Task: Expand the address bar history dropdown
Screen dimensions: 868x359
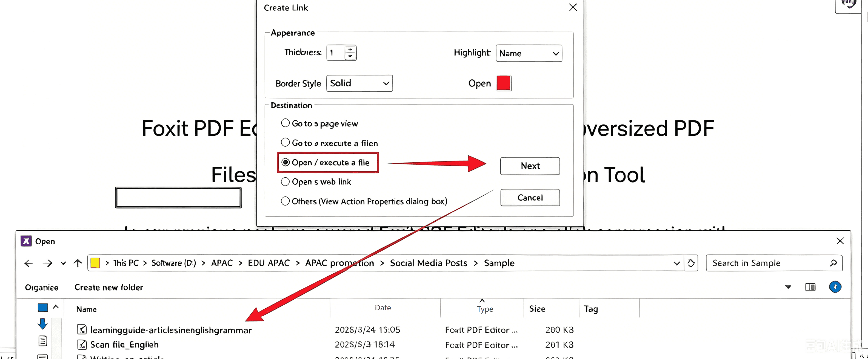Action: click(x=676, y=263)
